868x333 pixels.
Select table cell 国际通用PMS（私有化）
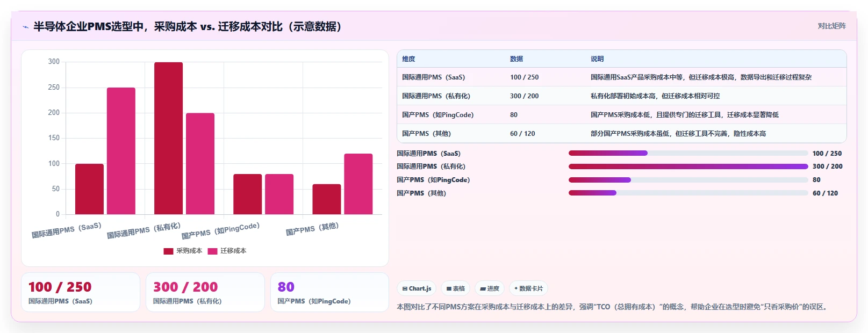pos(436,96)
